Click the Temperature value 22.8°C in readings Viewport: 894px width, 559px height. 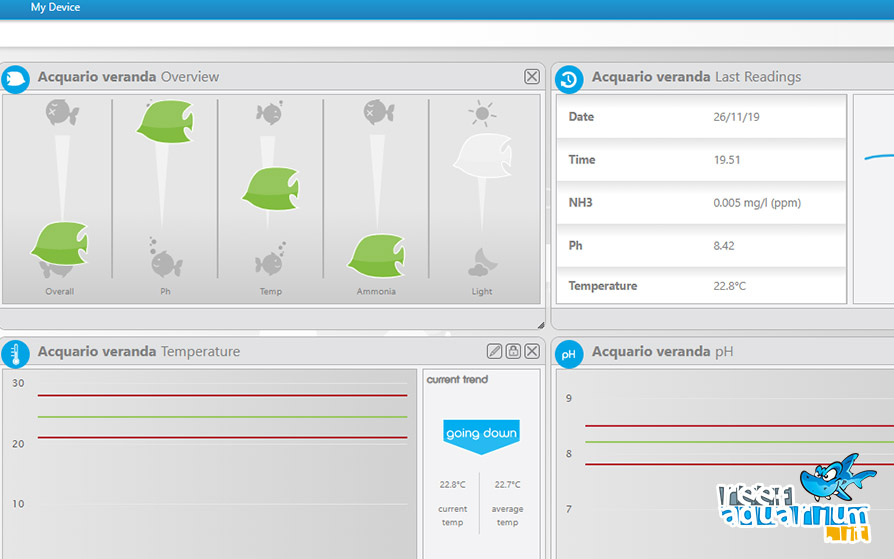729,286
